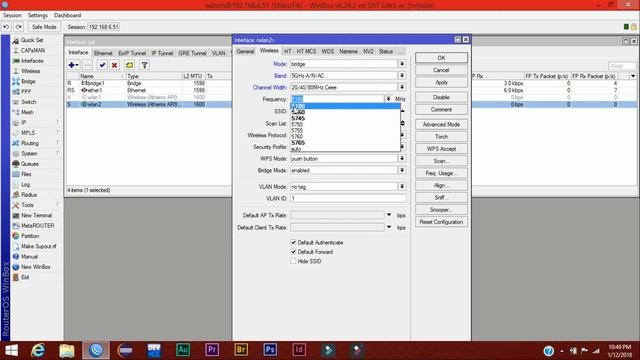Switch to Nstreme tab
This screenshot has width=640, height=360.
[348, 51]
